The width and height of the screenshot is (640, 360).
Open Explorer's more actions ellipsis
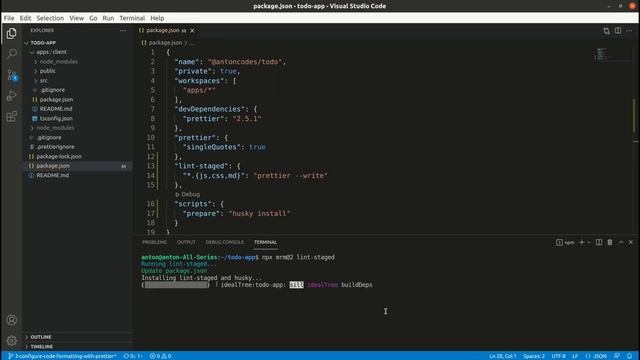(x=123, y=30)
